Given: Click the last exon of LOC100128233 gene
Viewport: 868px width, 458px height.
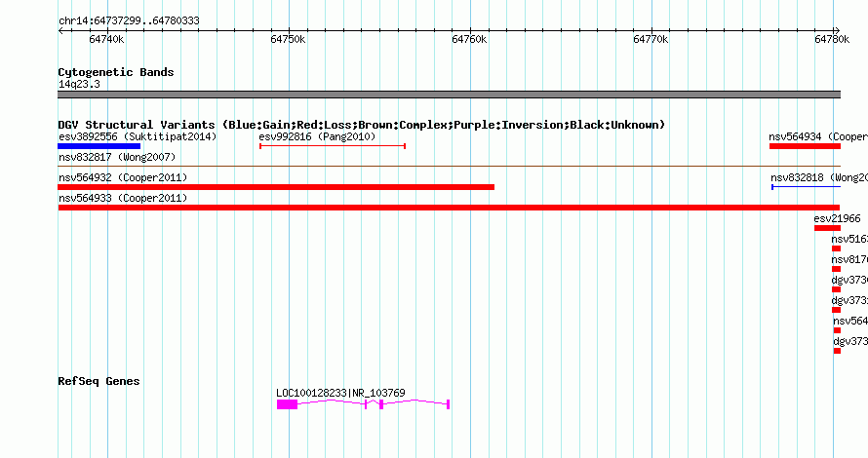Looking at the screenshot, I should pyautogui.click(x=448, y=404).
